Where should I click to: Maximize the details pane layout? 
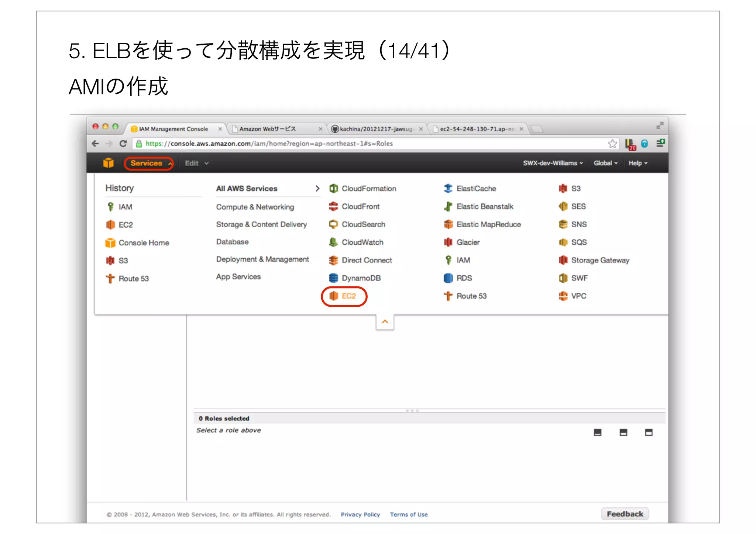[649, 433]
